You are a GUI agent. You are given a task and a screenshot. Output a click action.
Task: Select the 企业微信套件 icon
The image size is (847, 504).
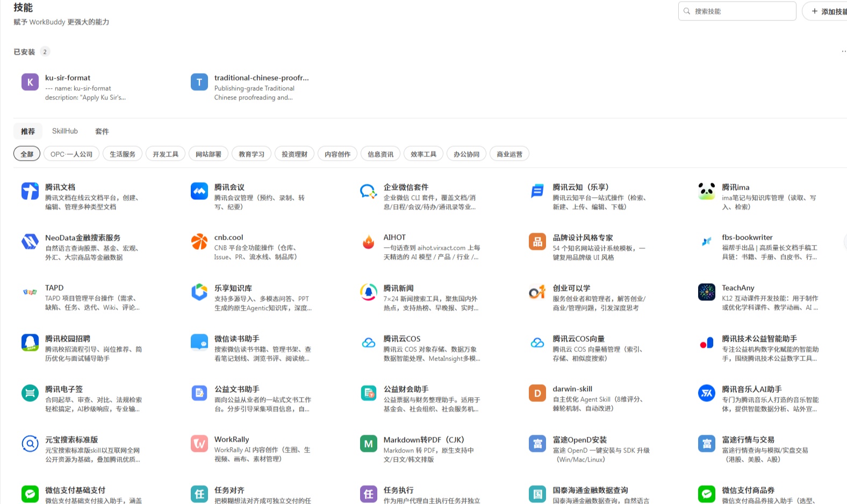pos(369,191)
